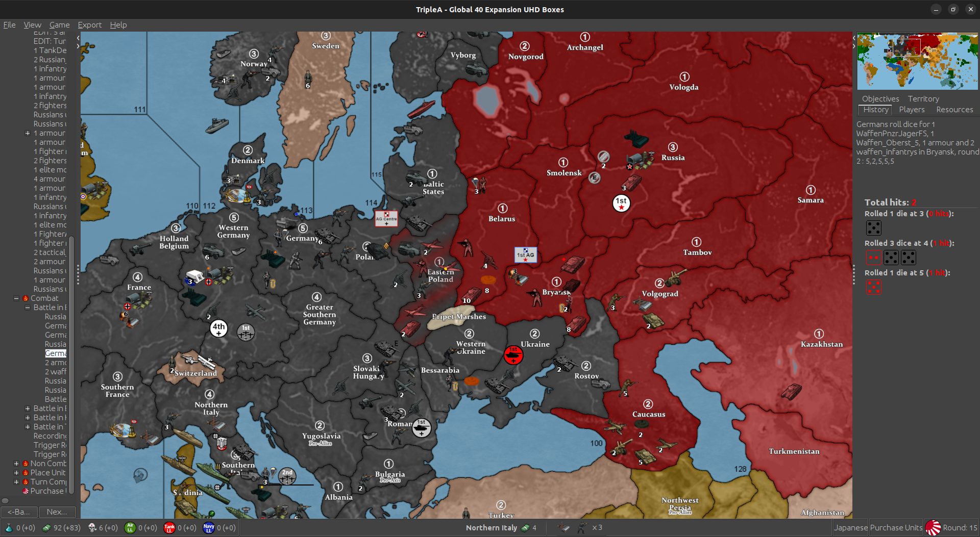Screen dimensions: 980x537
Task: Click the '1 TankDe' history entry
Action: [50, 50]
